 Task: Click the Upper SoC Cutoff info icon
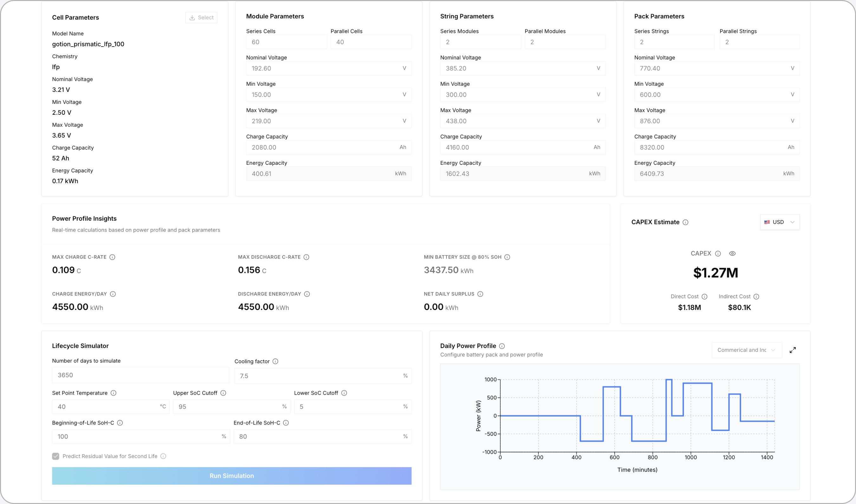coord(223,393)
